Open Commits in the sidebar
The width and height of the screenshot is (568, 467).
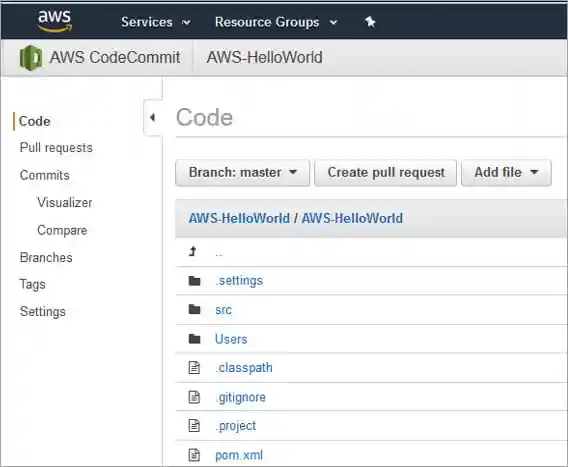coord(45,175)
